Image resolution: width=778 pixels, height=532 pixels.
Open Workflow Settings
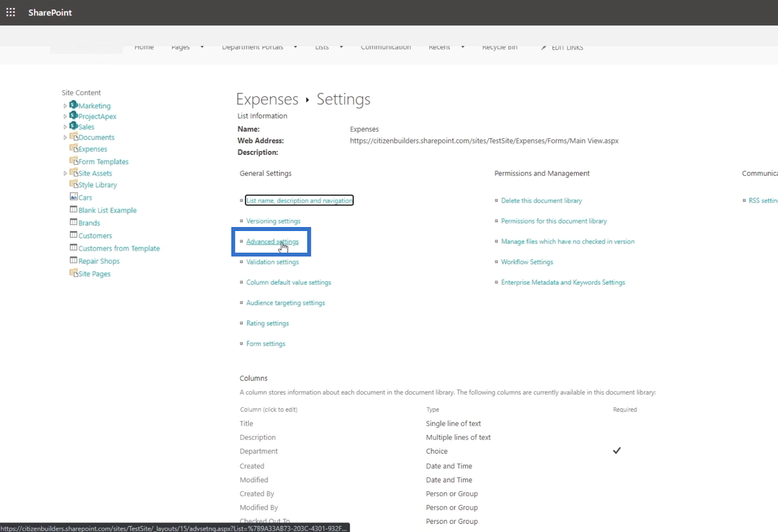point(527,262)
